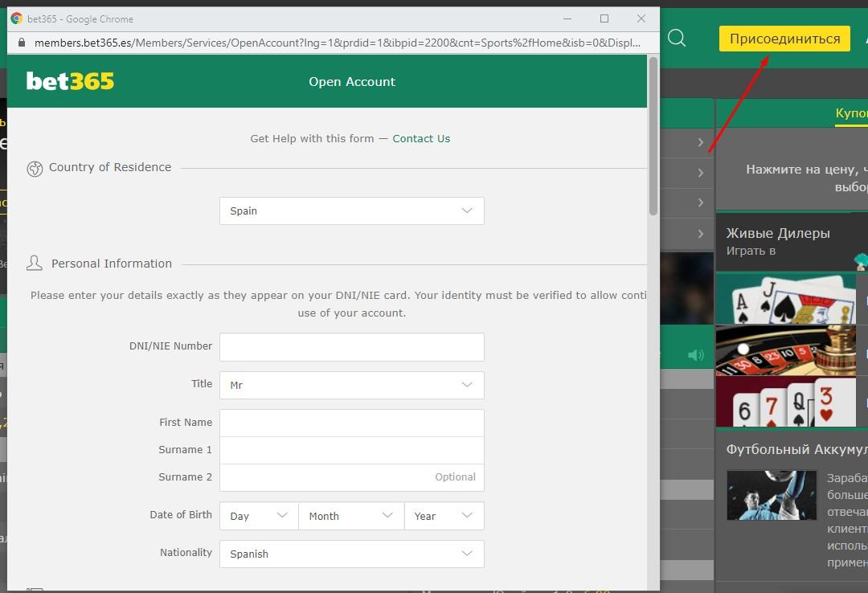Open the Year dropdown for Date of Birth
Screen dimensions: 868x593
pos(444,516)
